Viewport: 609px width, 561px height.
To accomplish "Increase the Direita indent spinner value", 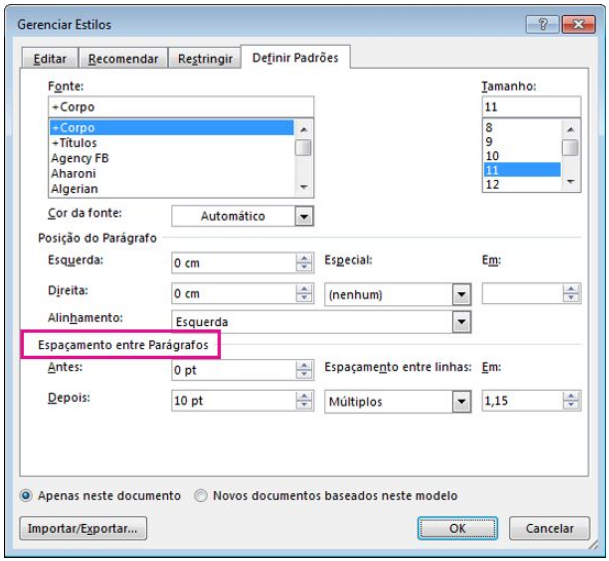I will tap(305, 290).
